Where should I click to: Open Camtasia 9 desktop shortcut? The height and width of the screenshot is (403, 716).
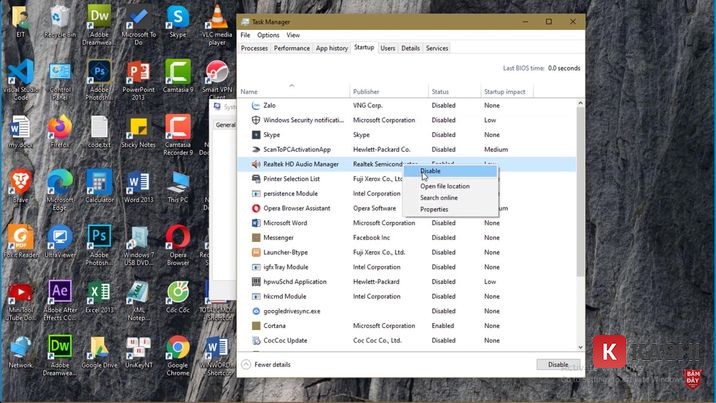coord(178,76)
